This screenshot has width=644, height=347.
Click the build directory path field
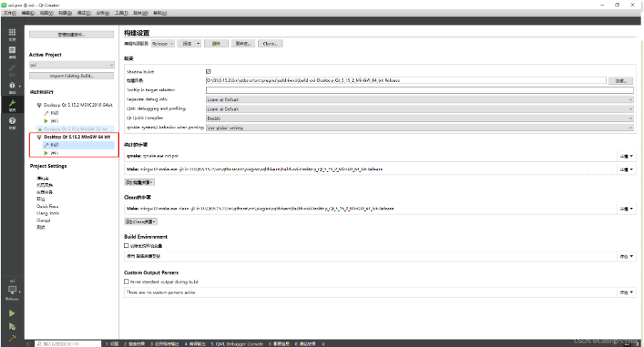(406, 81)
